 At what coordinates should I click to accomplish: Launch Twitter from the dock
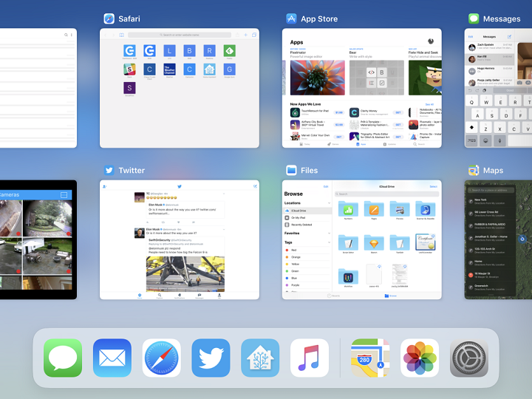[x=211, y=358]
